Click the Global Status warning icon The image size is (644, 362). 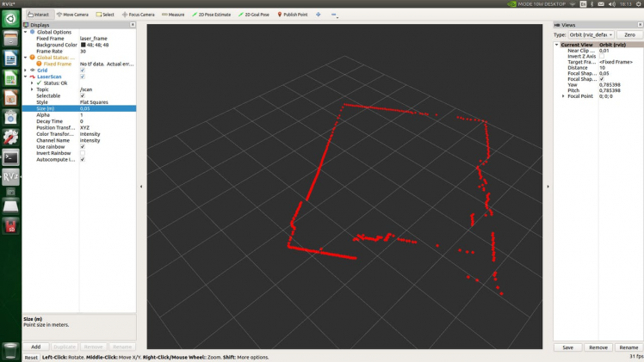click(x=33, y=58)
